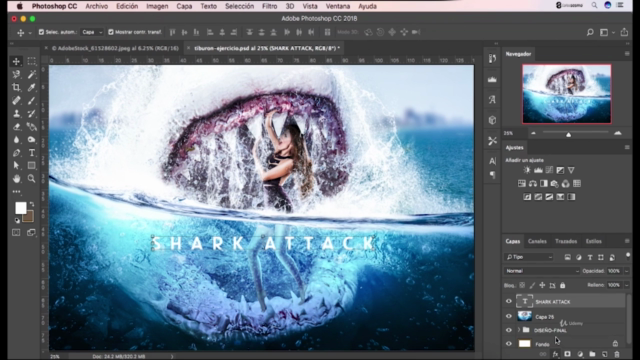This screenshot has height=360, width=640.
Task: Select the Gradient tool
Action: (31, 127)
